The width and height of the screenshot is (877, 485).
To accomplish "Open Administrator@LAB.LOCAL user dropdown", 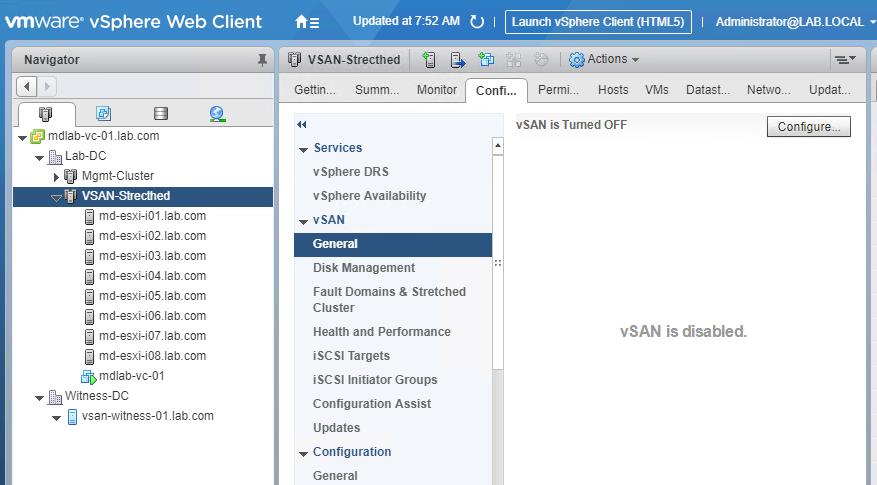I will coord(795,22).
